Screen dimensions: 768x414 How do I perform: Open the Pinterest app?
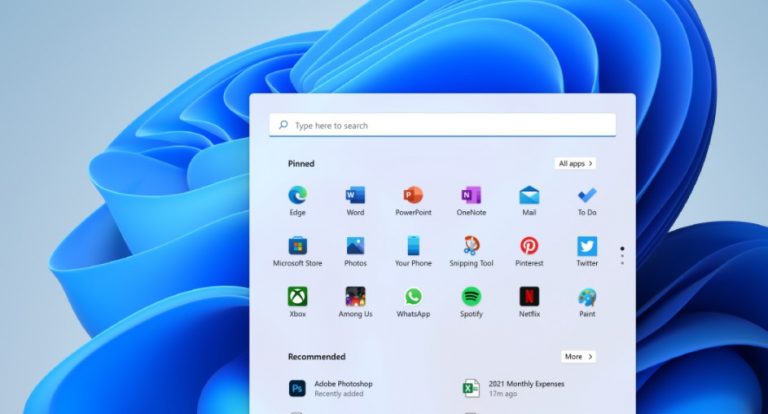point(529,252)
